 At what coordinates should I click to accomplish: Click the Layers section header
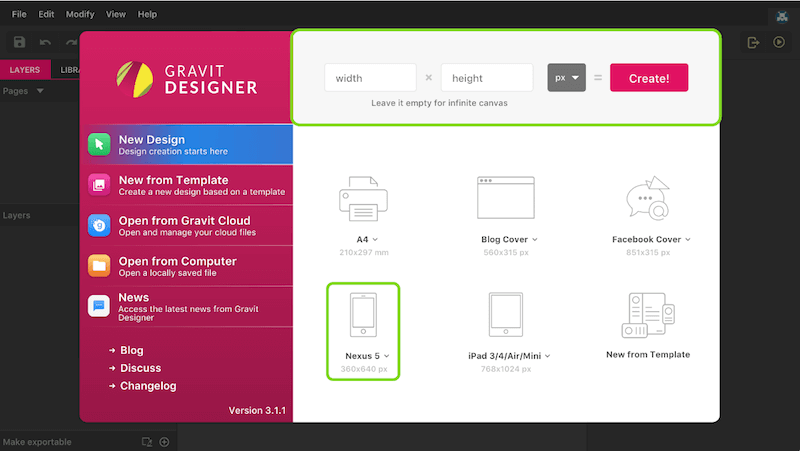[x=16, y=215]
